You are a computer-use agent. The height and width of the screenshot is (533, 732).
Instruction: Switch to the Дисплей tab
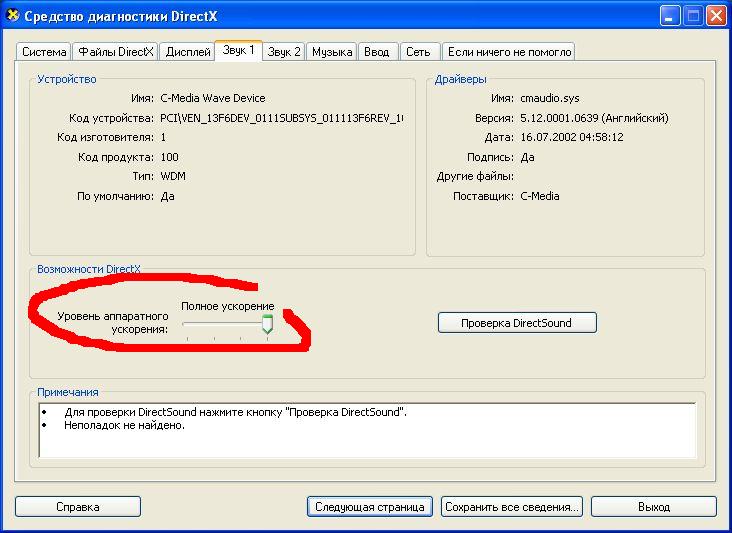click(188, 52)
